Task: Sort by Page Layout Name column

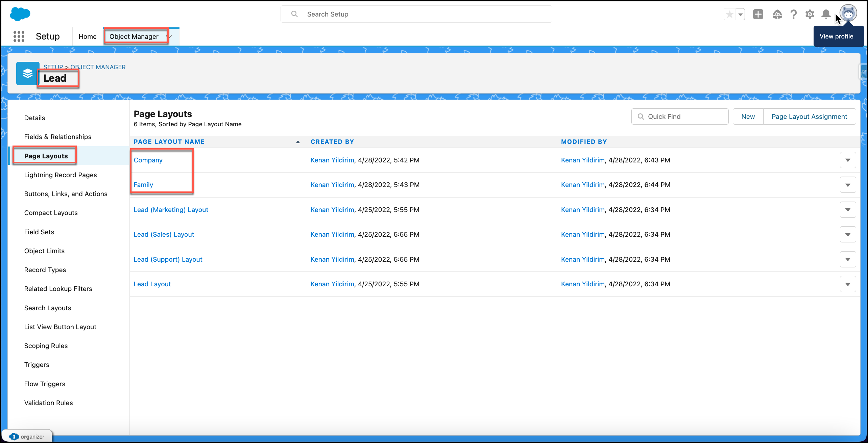Action: coord(169,142)
